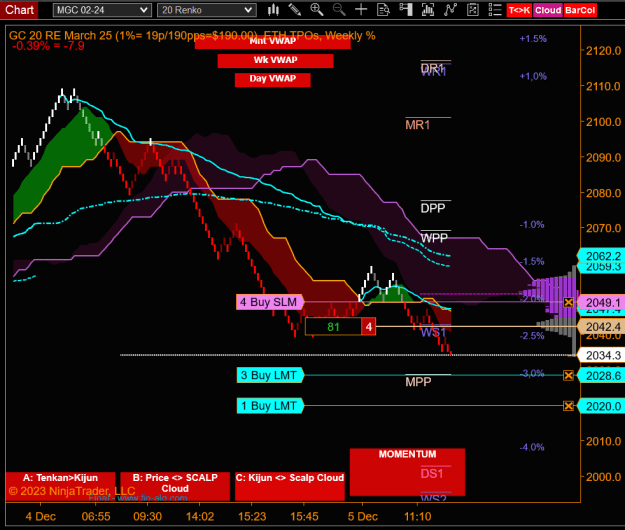Click the 11:10 time axis label

click(417, 516)
